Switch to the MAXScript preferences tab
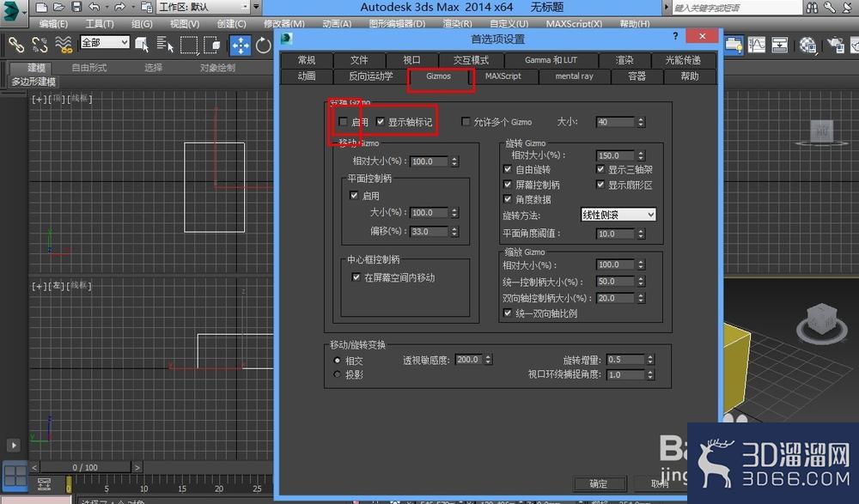The width and height of the screenshot is (859, 504). pyautogui.click(x=503, y=76)
